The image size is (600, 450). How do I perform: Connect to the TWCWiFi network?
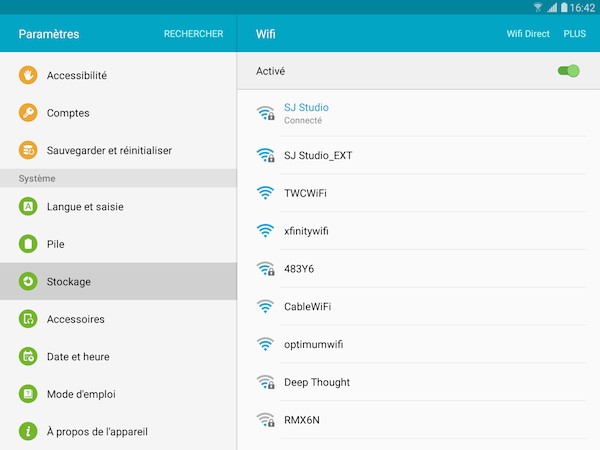click(419, 193)
